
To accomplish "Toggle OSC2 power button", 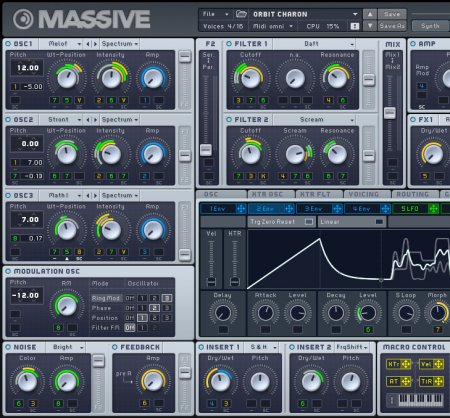I will point(8,119).
